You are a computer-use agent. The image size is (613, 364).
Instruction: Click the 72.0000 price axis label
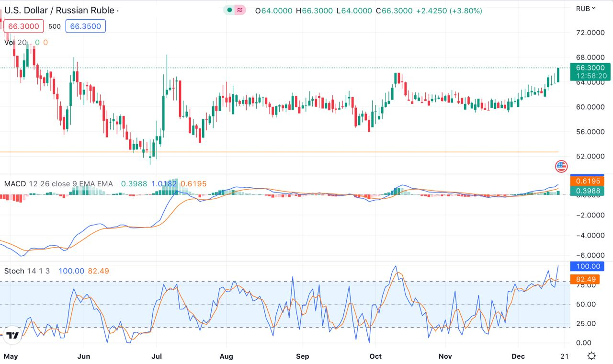pos(590,33)
